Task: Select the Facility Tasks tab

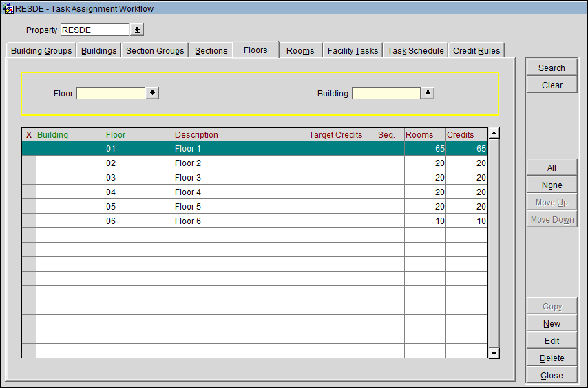Action: (x=353, y=51)
